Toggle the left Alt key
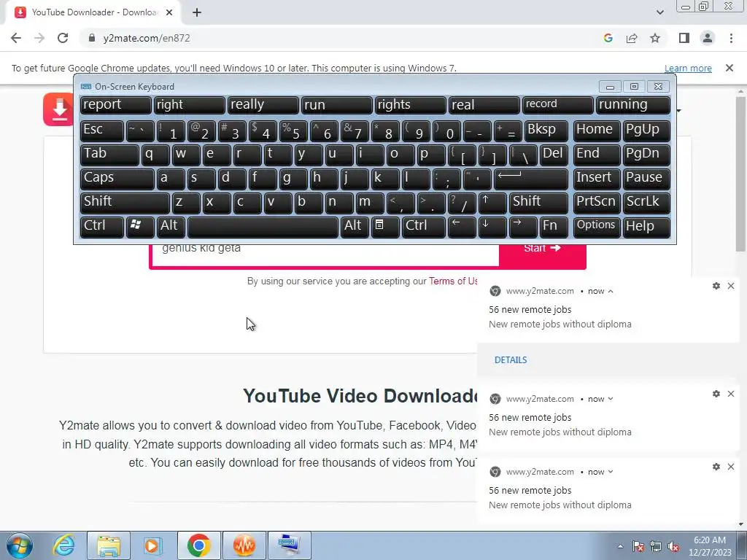Image resolution: width=747 pixels, height=560 pixels. click(x=171, y=227)
